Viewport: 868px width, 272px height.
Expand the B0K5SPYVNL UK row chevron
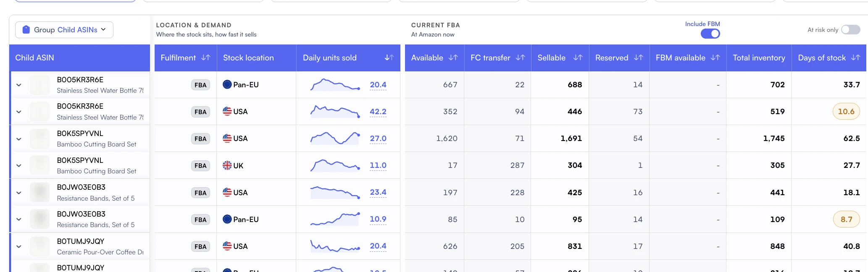point(19,165)
